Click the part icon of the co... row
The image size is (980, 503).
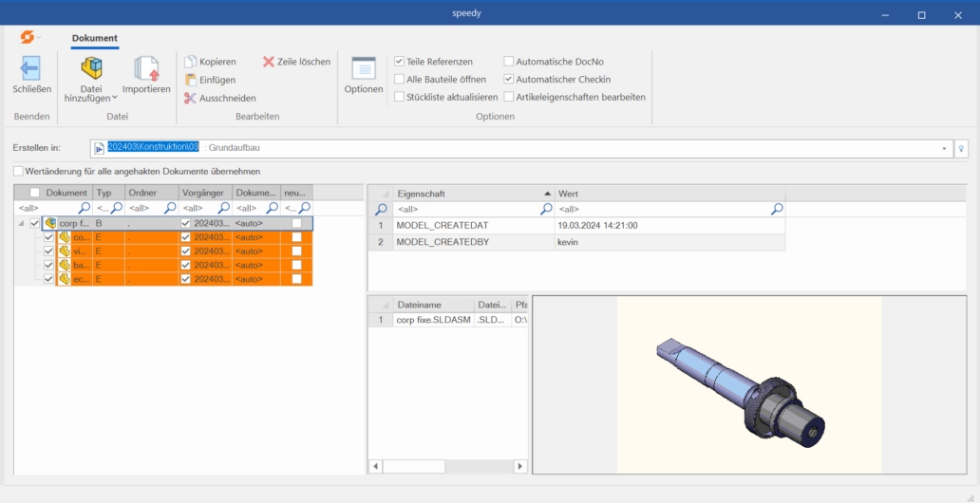[64, 237]
